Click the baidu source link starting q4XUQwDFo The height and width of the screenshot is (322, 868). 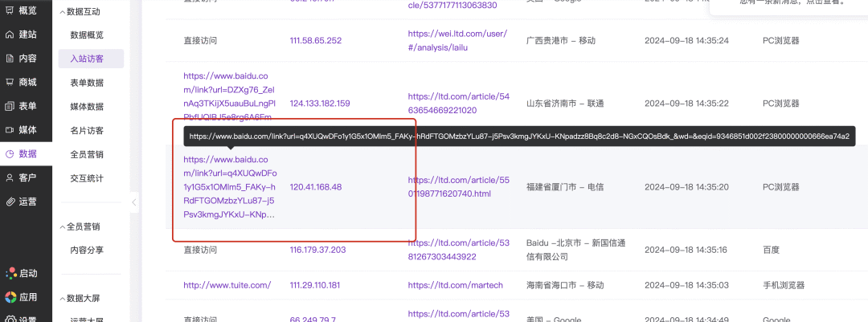click(229, 187)
